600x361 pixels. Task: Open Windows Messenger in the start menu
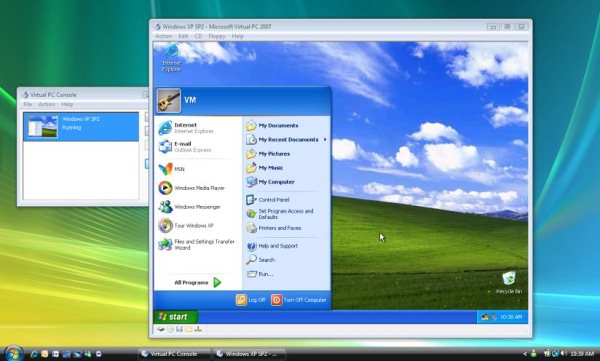tap(189, 207)
